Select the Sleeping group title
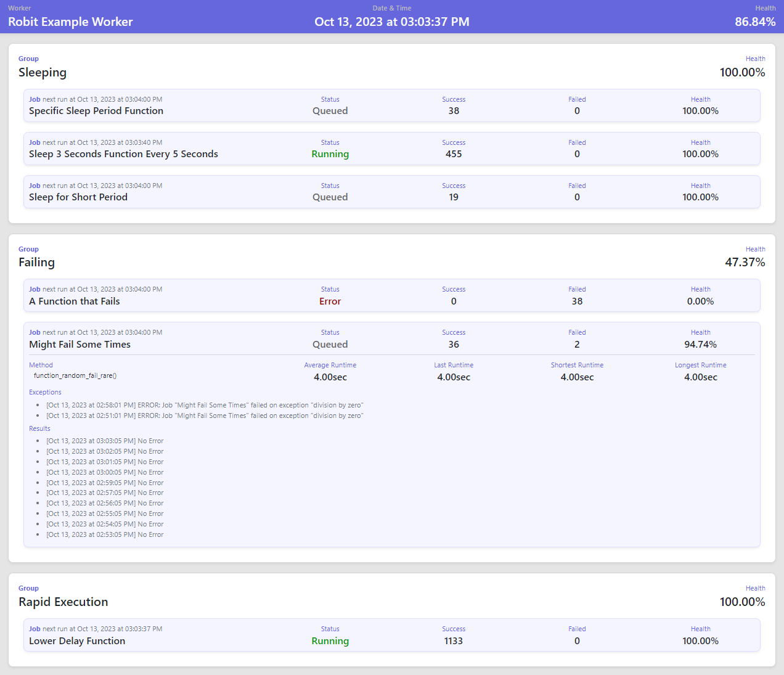784x675 pixels. coord(43,73)
